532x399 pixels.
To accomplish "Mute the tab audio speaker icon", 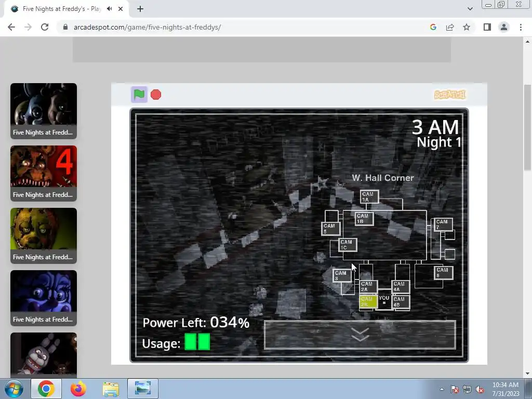I will [x=109, y=9].
